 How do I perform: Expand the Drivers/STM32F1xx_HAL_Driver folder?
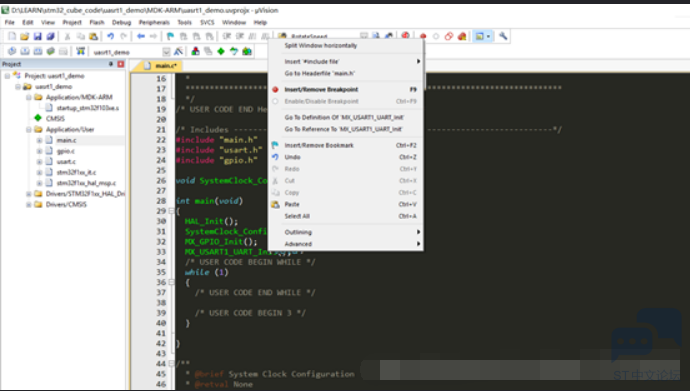click(29, 194)
